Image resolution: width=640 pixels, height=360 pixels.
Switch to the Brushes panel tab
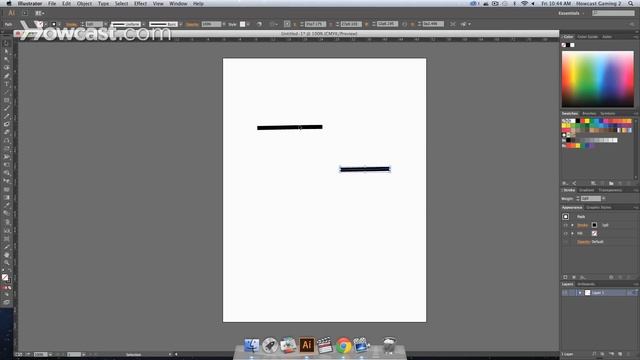[589, 113]
